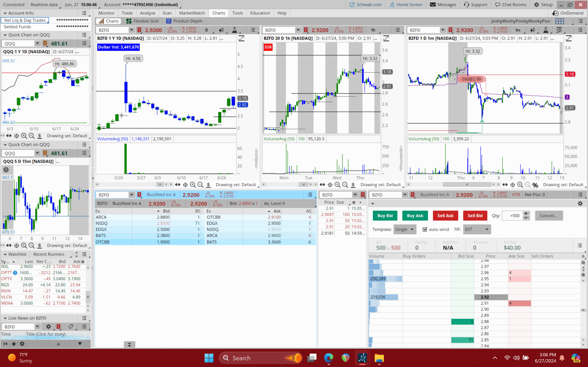Open the TIF EXT dropdown
Viewport: 588px width, 367px height.
(477, 229)
